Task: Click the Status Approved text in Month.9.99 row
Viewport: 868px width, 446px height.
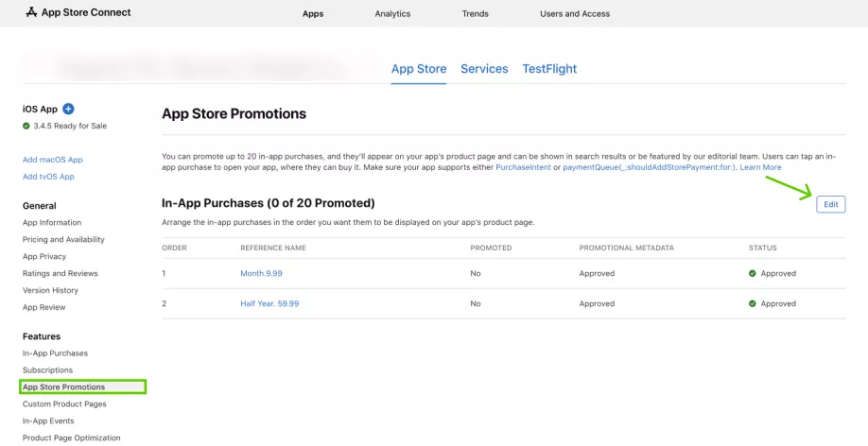Action: pos(778,273)
